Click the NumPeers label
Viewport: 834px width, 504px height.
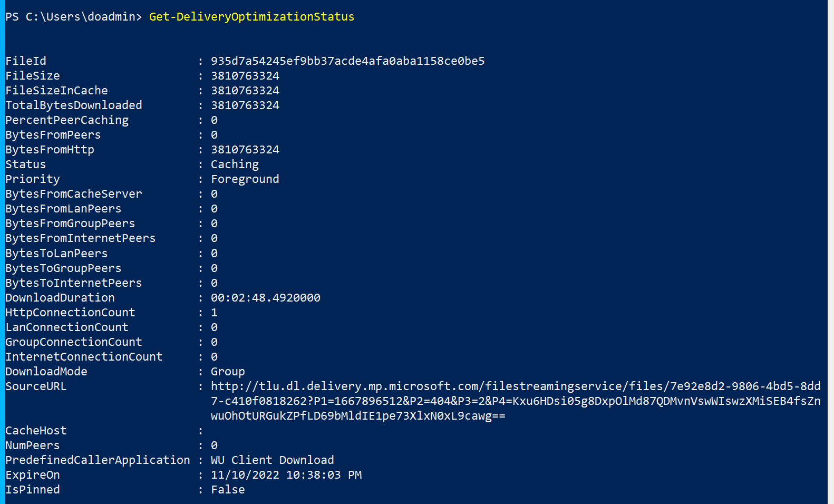32,445
